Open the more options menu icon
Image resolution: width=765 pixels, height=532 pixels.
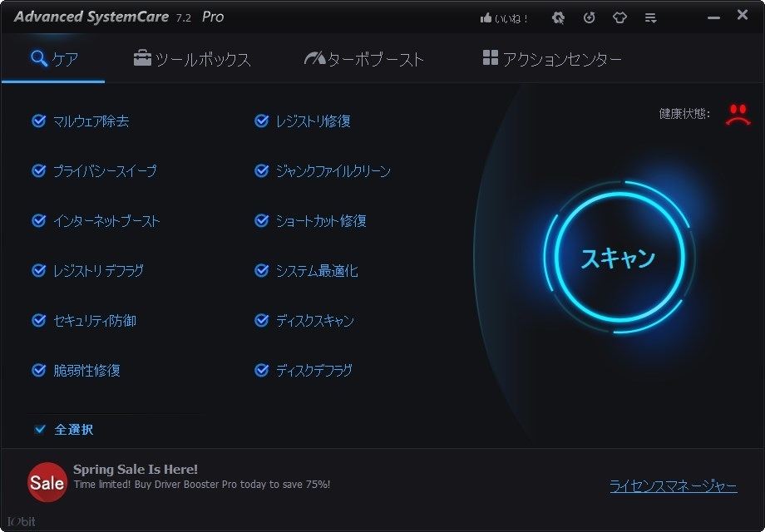point(650,18)
